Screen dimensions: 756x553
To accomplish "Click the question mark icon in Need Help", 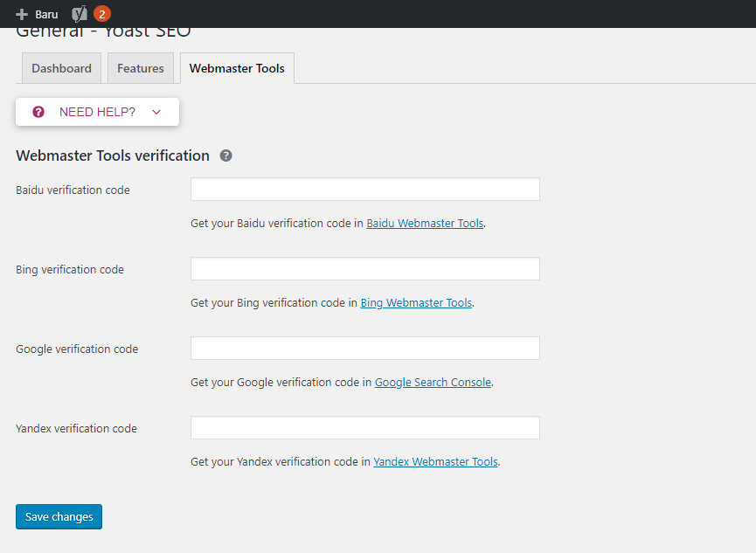I will coord(38,112).
